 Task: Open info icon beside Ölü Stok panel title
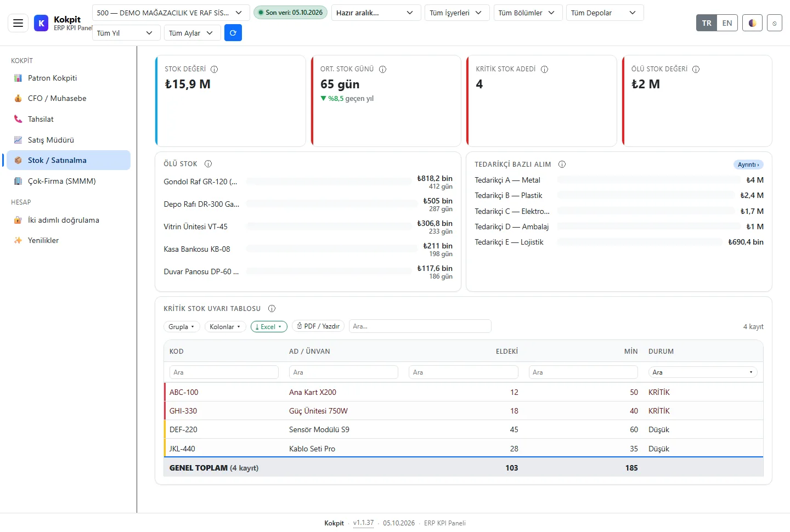coord(208,163)
